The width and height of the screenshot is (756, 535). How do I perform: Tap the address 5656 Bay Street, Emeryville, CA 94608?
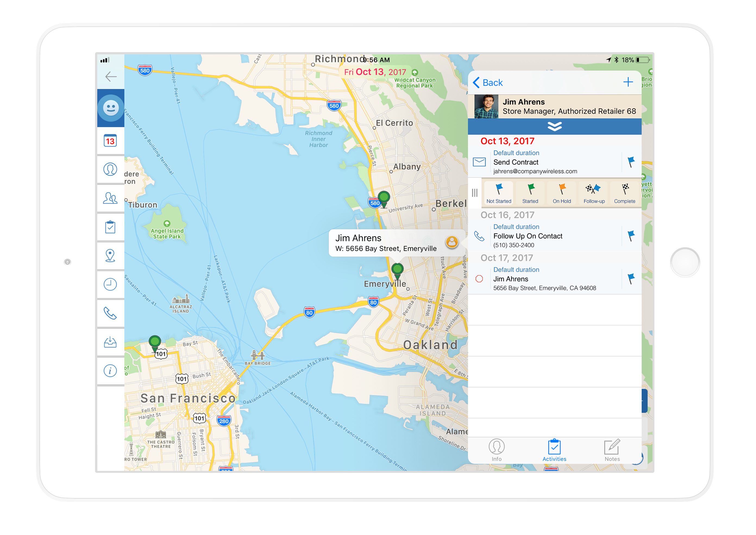tap(544, 288)
